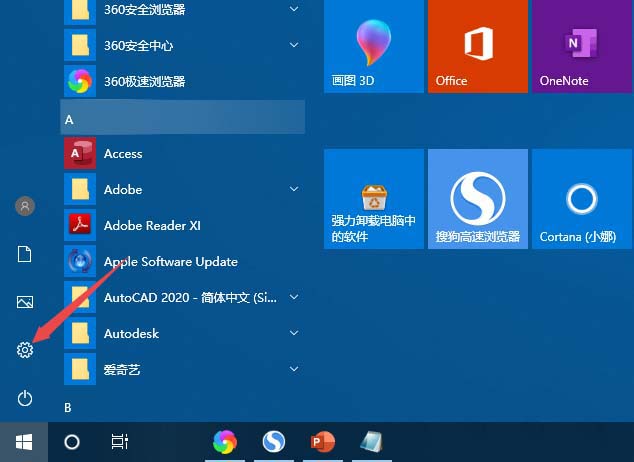
Task: Open the Settings gear in Start sidebar
Action: [25, 350]
